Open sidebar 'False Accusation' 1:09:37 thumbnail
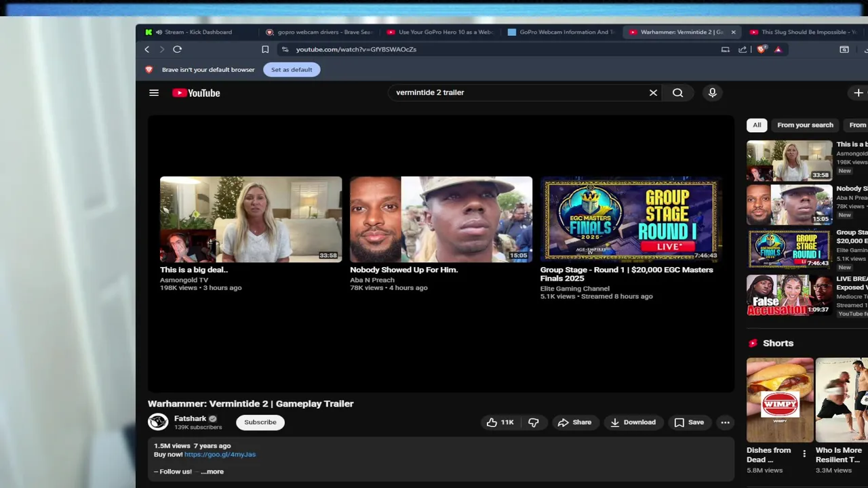The image size is (868, 488). (x=789, y=294)
